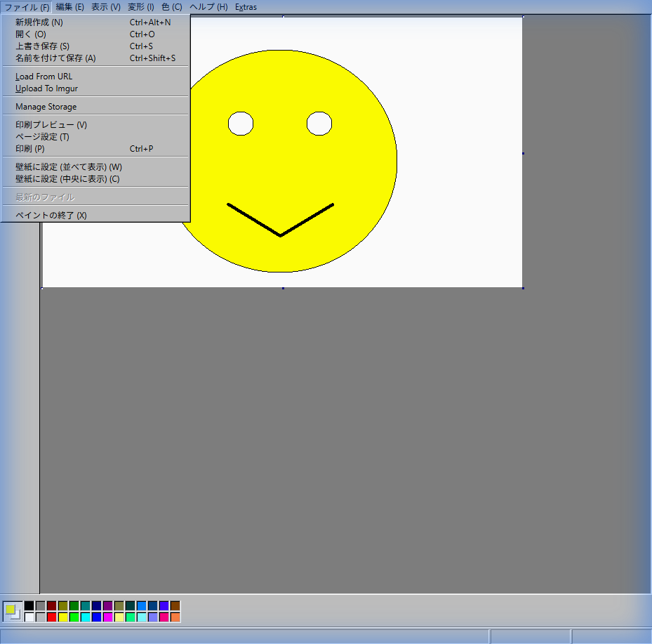This screenshot has height=644, width=652.
Task: Open the 表示 (V) menu
Action: click(106, 7)
